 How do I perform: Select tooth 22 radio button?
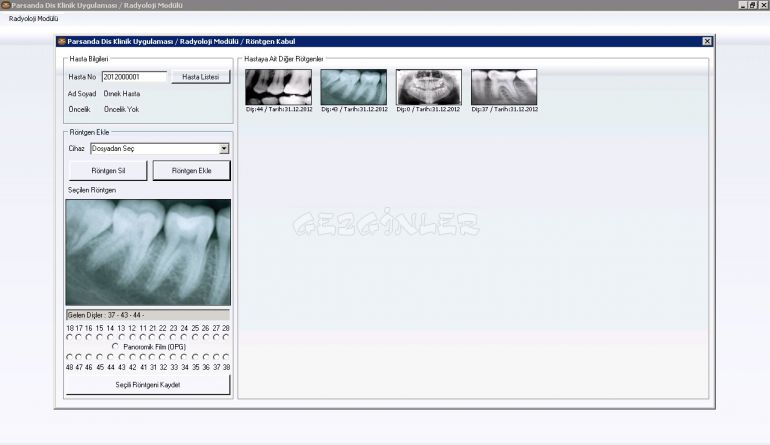[162, 337]
